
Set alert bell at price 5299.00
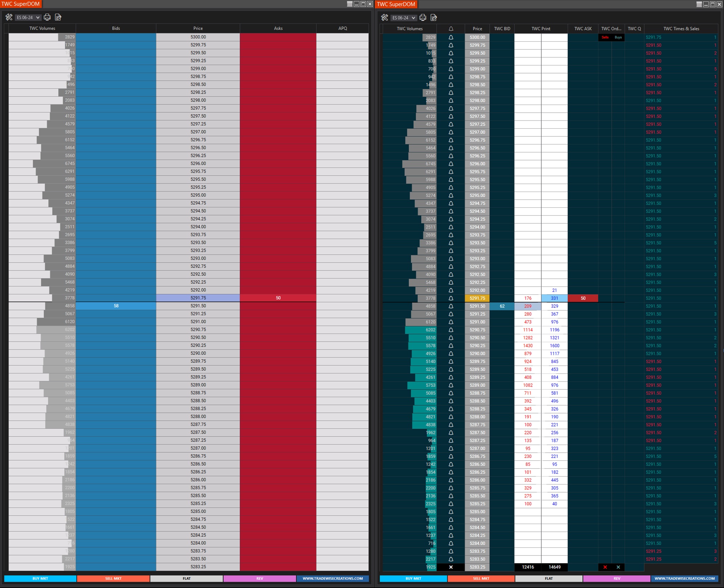click(451, 69)
